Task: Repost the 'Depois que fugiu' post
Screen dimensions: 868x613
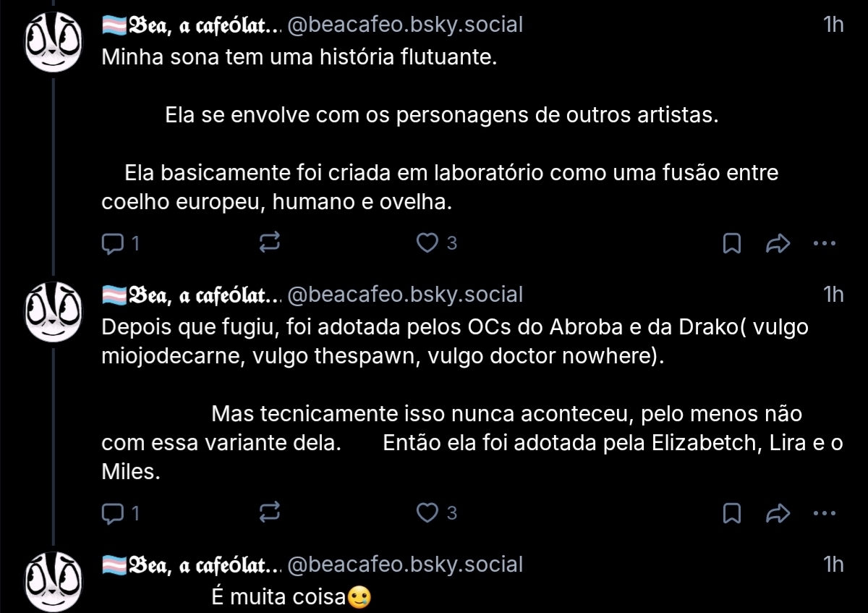Action: pos(269,514)
